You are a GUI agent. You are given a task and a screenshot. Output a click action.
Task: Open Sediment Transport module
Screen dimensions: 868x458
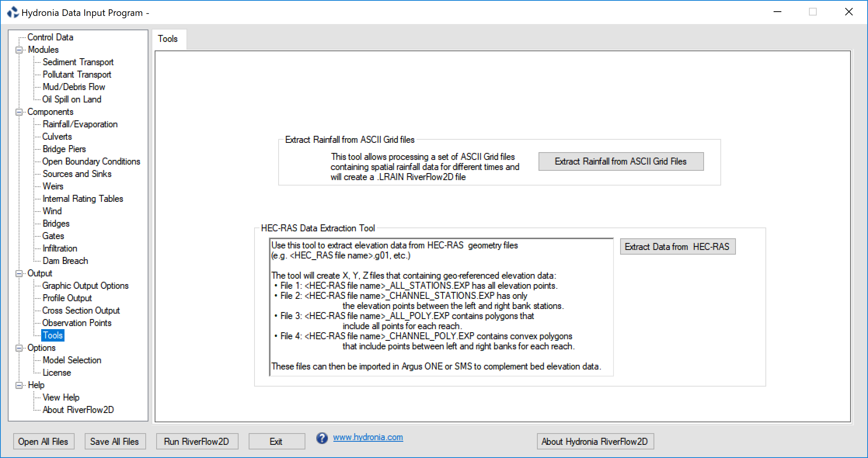tap(78, 62)
